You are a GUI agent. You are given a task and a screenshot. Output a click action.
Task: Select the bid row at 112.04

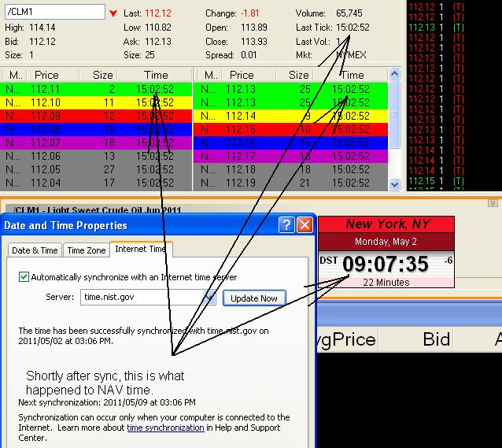[96, 183]
